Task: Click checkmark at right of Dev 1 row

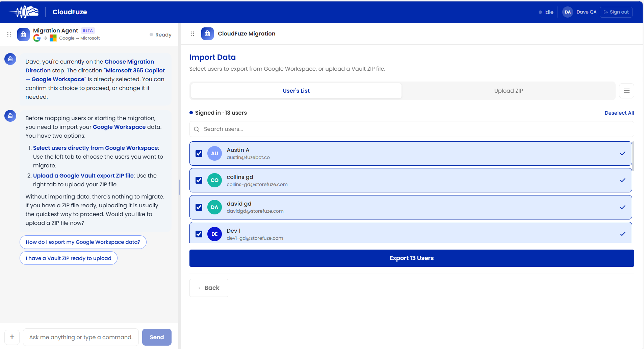Action: coord(623,234)
